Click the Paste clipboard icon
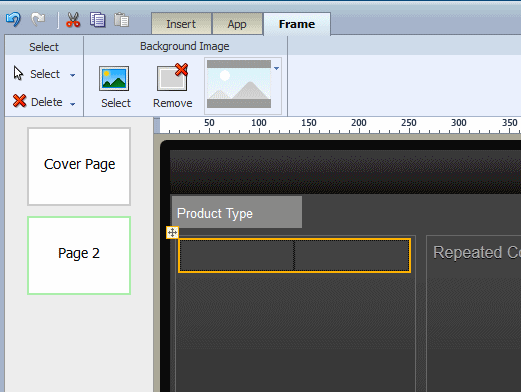This screenshot has height=392, width=521. click(x=122, y=20)
